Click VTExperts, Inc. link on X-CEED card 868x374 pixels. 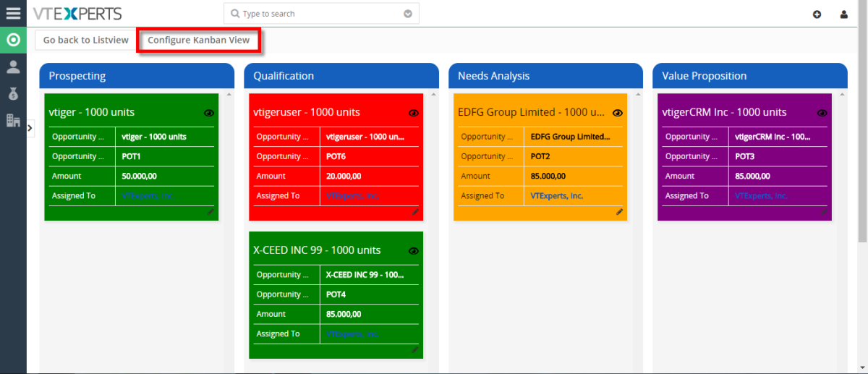(352, 333)
